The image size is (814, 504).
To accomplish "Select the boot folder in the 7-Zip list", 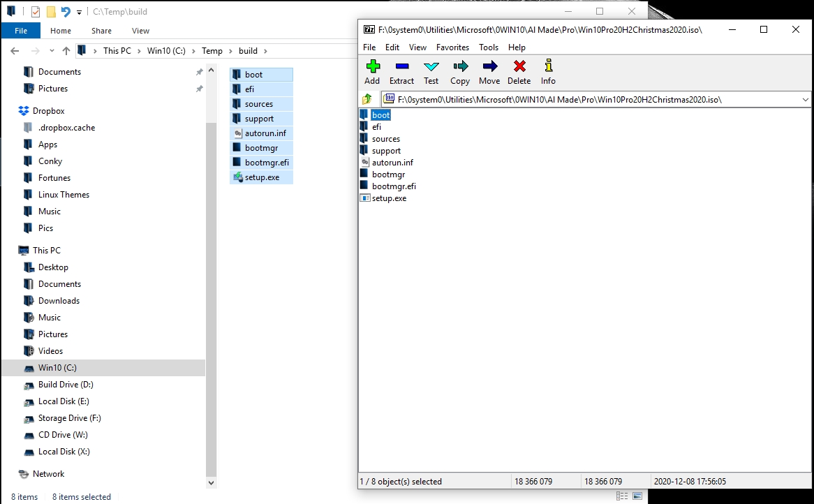I will coord(380,114).
